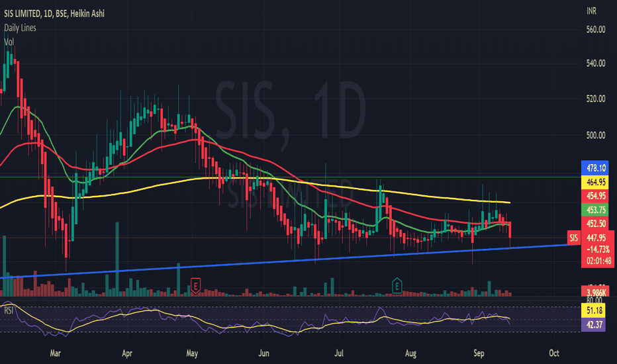Viewport: 617px width, 364px height.
Task: Click the RSI indicator label
Action: click(x=9, y=310)
